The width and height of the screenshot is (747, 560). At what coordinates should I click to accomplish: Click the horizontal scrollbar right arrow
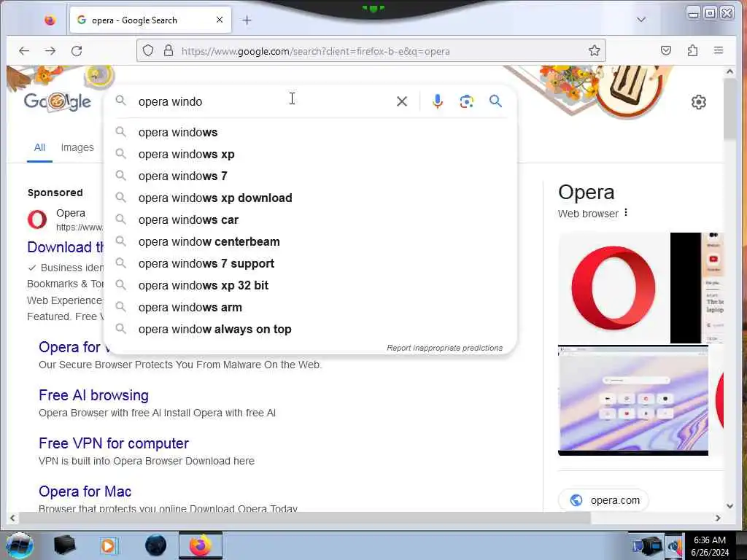pos(718,518)
